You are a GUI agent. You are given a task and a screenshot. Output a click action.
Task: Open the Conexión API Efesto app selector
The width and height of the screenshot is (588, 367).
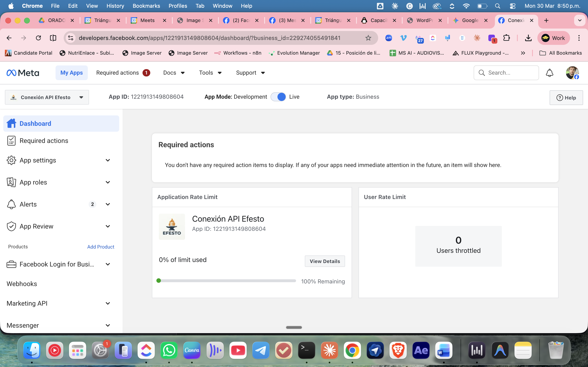(x=47, y=97)
